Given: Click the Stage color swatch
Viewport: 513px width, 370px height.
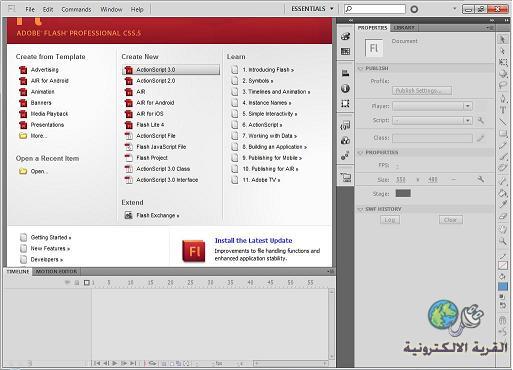Looking at the screenshot, I should pyautogui.click(x=403, y=193).
